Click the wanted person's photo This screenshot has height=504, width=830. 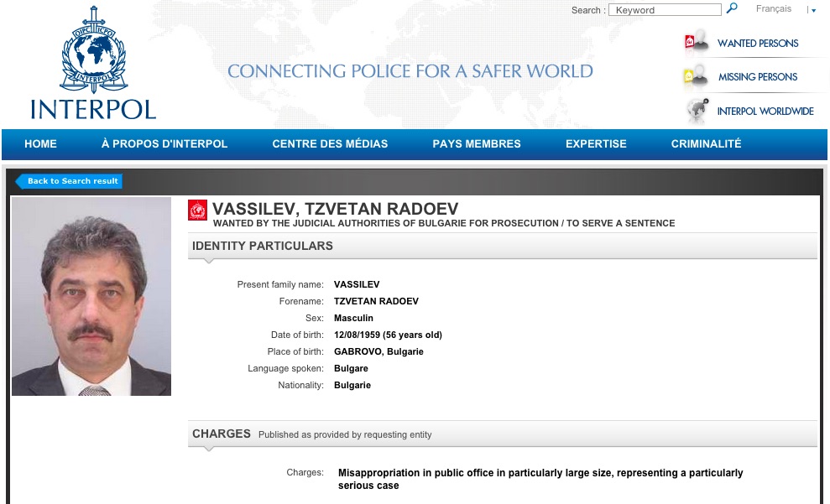91,296
